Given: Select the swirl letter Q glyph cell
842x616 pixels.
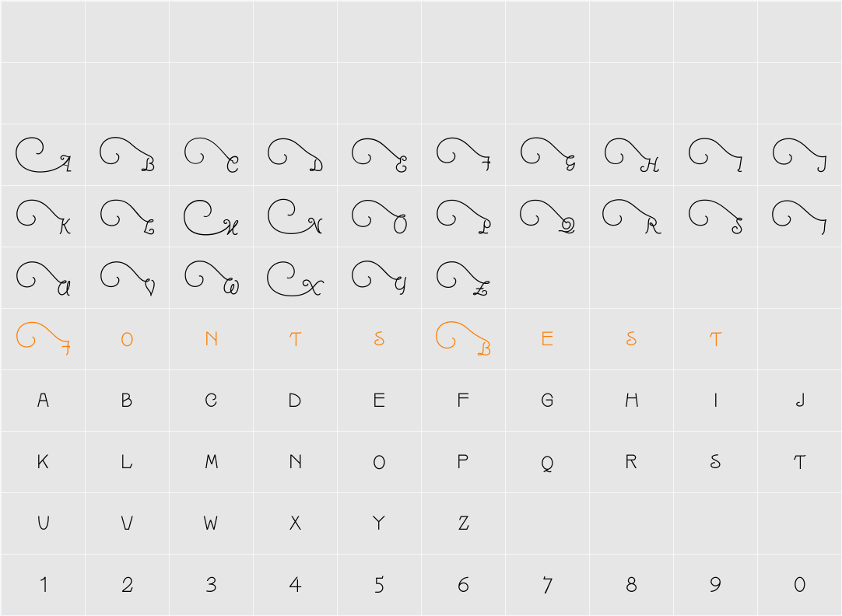Looking at the screenshot, I should tap(547, 217).
